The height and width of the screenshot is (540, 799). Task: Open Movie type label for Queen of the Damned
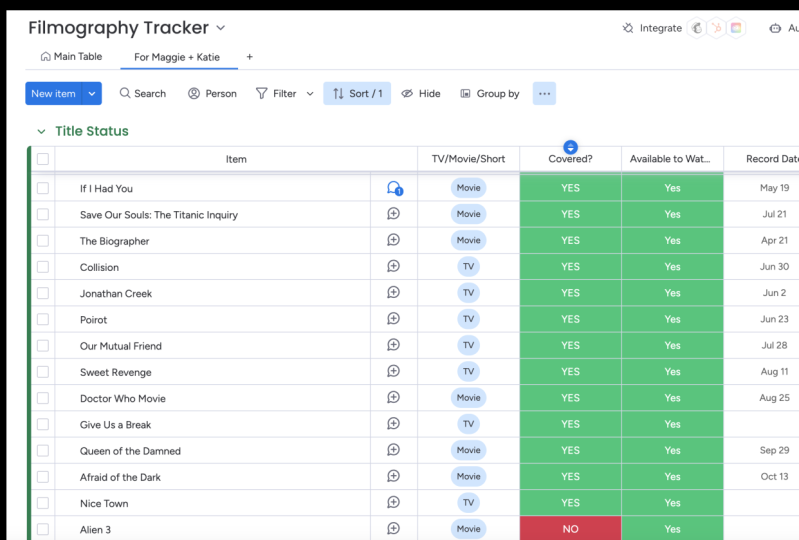click(468, 450)
